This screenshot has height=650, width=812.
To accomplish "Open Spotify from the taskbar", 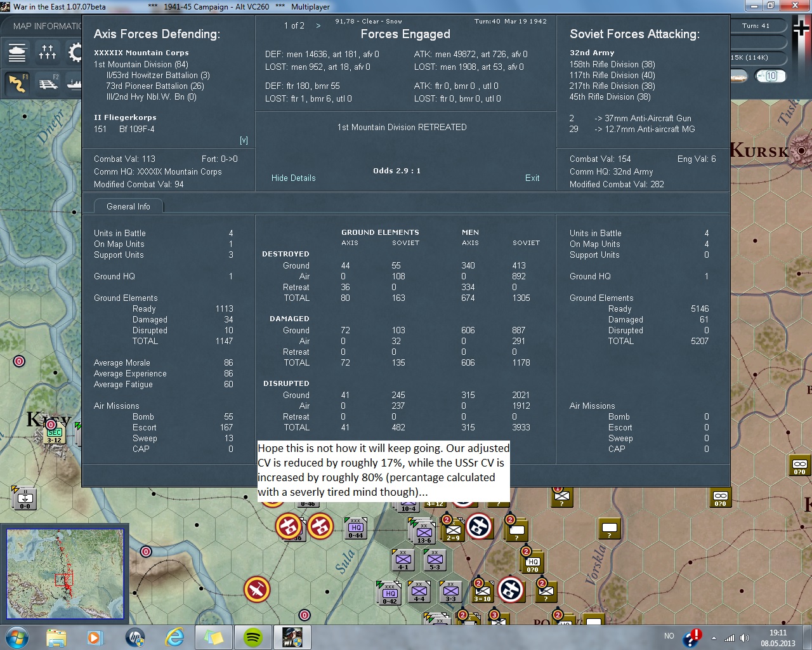I will pyautogui.click(x=253, y=637).
